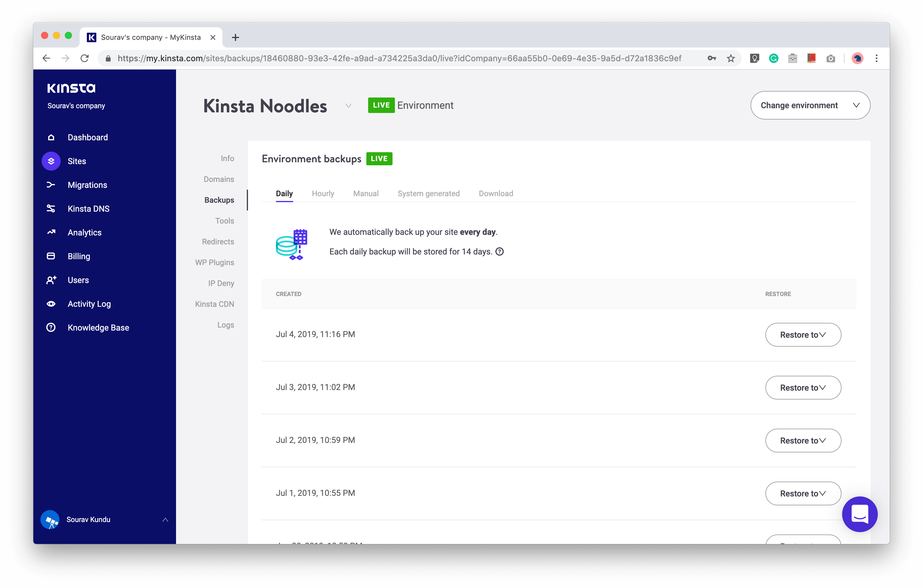
Task: Open Restore to for Jul 2 backup
Action: 803,440
